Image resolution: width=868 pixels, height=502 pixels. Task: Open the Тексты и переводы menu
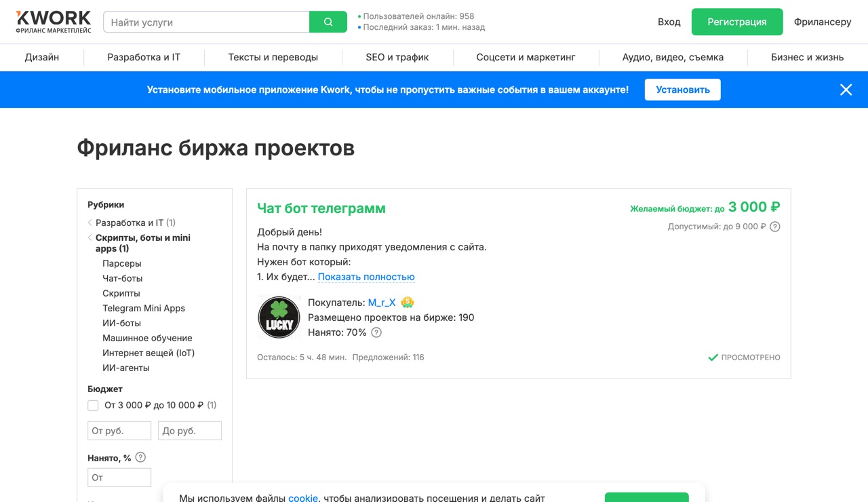[x=273, y=57]
